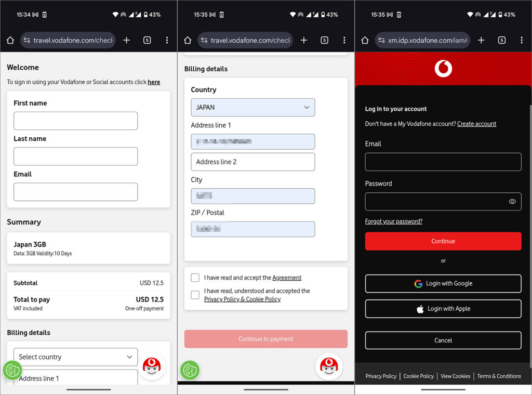
Task: Open the Vodafone chatbot on the left phone
Action: click(x=152, y=366)
